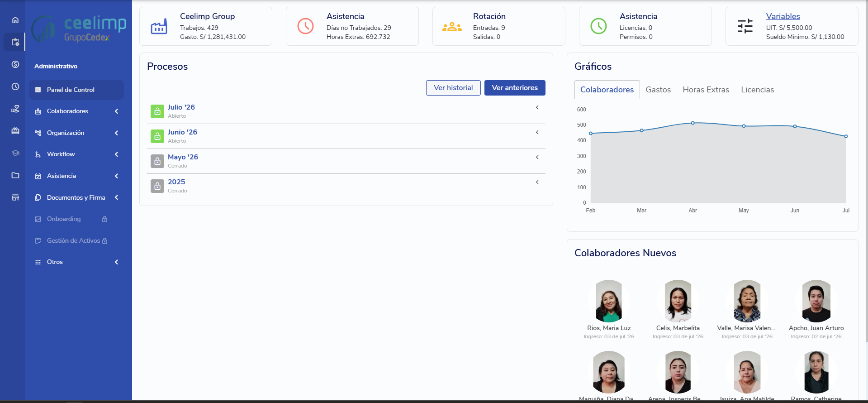The height and width of the screenshot is (403, 868).
Task: Open the folder icon in left rail
Action: click(x=15, y=175)
